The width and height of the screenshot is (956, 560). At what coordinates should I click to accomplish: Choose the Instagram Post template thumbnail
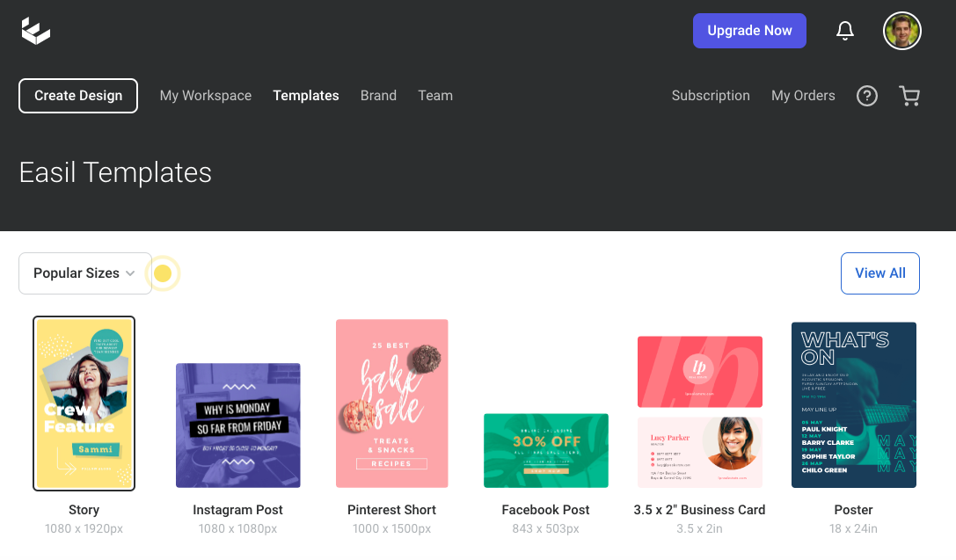(x=238, y=425)
